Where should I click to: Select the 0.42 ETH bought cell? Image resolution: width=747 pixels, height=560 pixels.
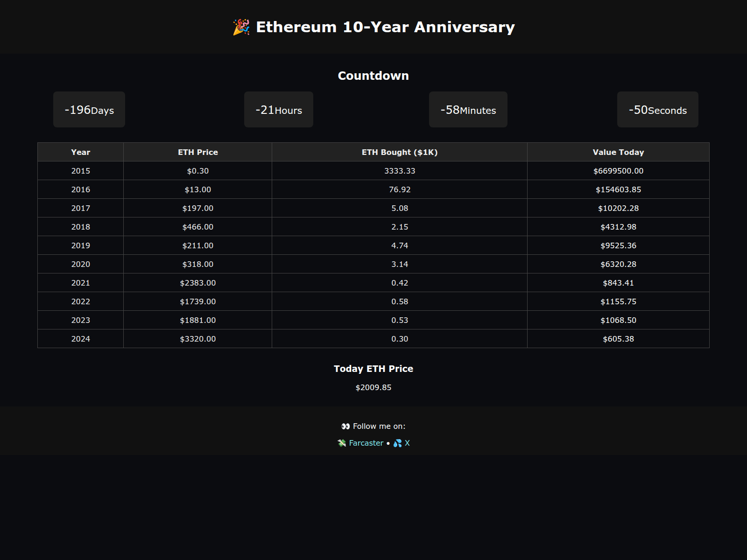click(x=400, y=283)
